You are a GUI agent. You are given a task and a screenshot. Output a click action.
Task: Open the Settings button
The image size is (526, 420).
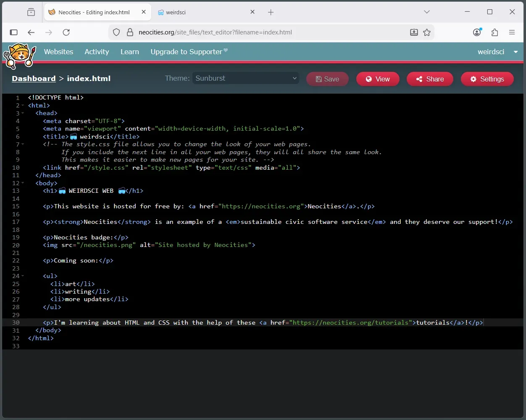pyautogui.click(x=487, y=79)
